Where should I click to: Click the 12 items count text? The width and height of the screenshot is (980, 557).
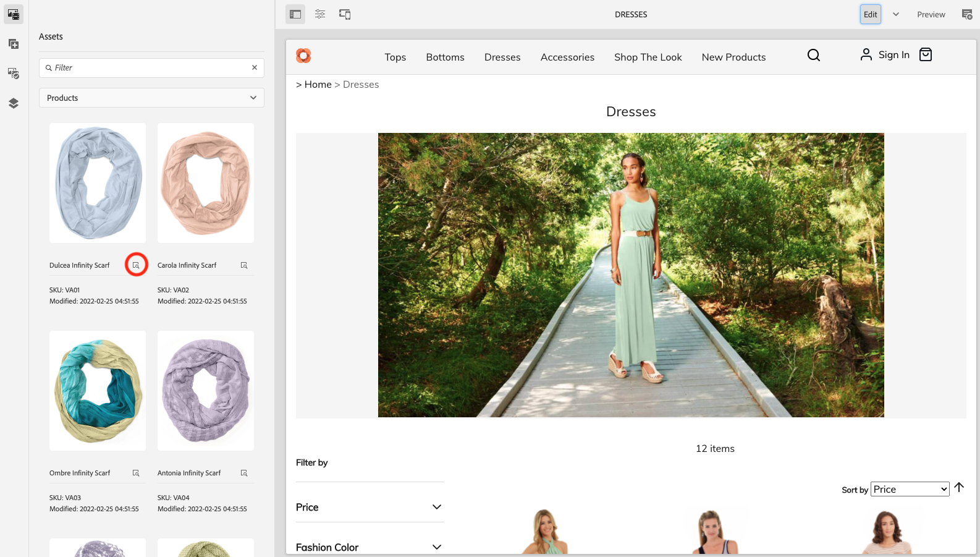click(715, 449)
